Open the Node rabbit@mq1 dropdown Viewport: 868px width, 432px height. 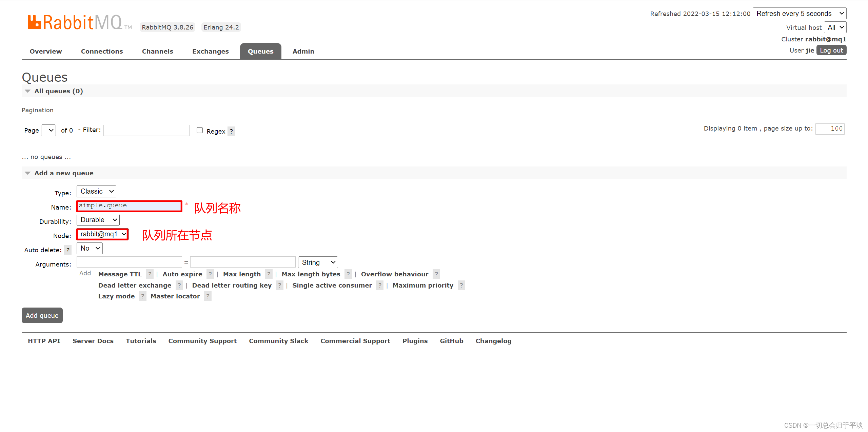point(102,234)
